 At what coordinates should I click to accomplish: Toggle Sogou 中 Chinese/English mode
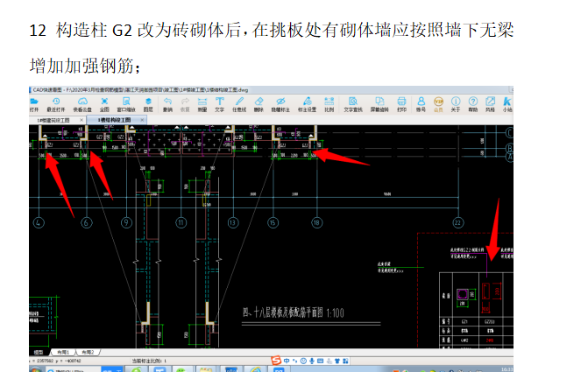(x=287, y=361)
